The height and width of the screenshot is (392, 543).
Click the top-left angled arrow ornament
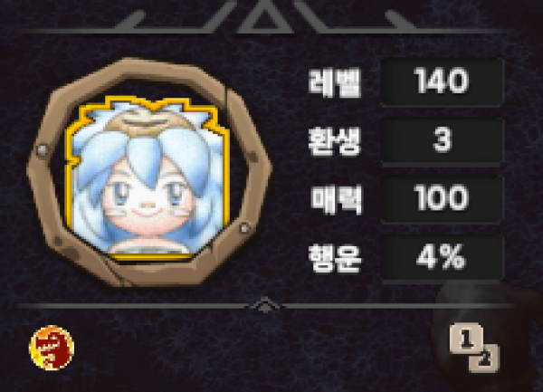tap(129, 20)
